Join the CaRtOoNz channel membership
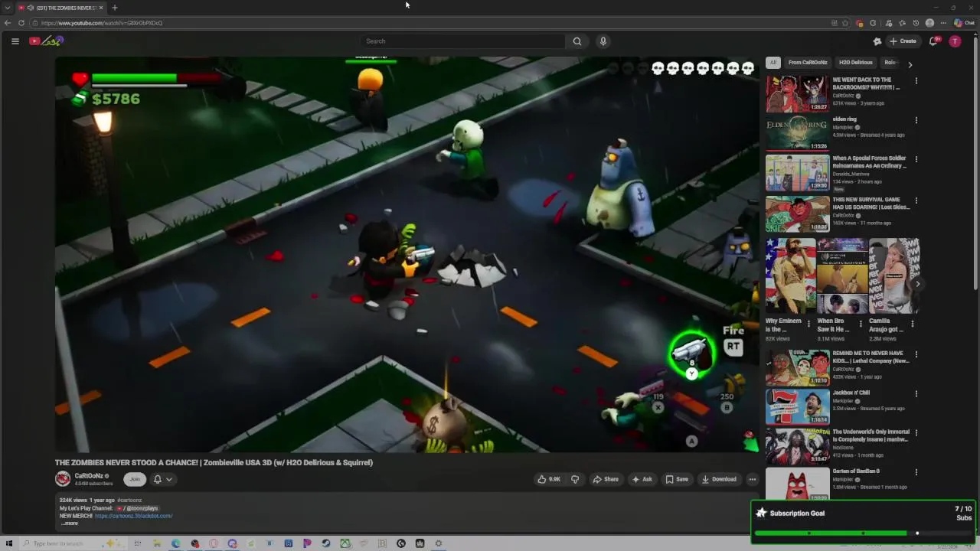This screenshot has width=980, height=551. click(x=135, y=479)
